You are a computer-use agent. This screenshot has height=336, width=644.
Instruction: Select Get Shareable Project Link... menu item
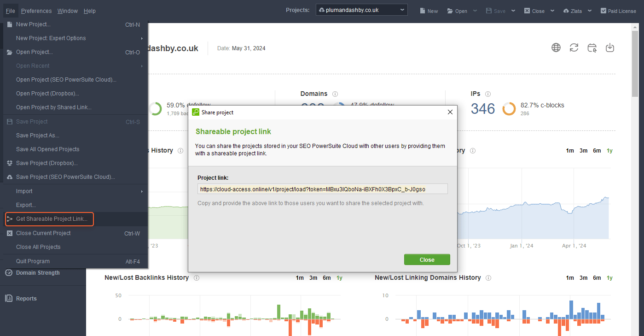[x=75, y=219]
